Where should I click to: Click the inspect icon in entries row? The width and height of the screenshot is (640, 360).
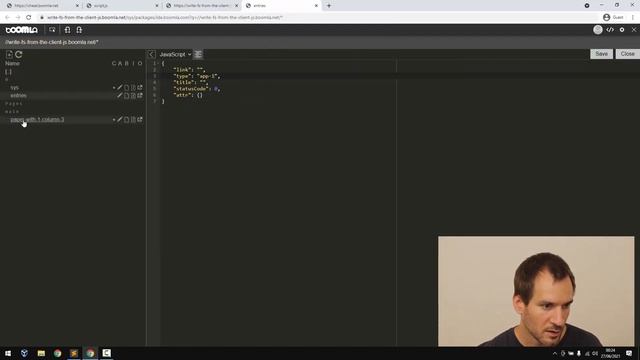coord(133,96)
